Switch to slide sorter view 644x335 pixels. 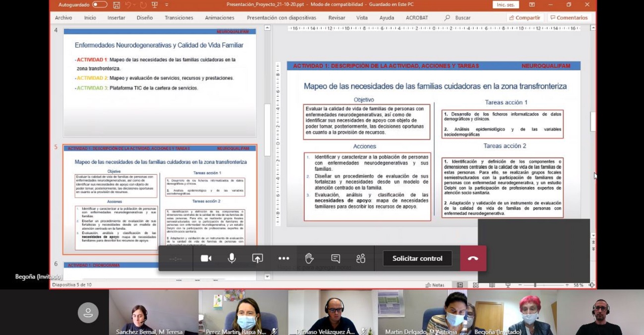click(x=476, y=285)
